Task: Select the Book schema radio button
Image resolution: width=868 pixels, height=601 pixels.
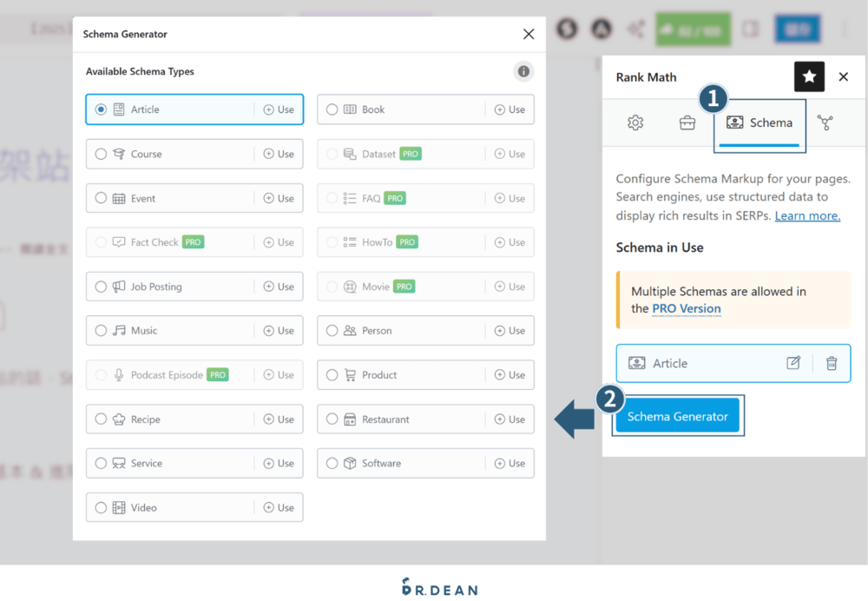Action: [332, 109]
